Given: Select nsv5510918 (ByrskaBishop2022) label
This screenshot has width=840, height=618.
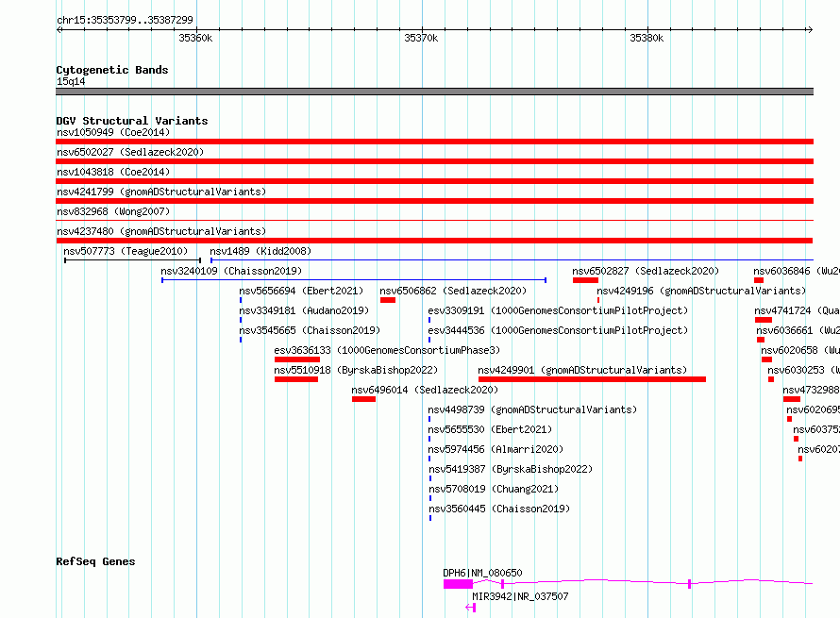Looking at the screenshot, I should pos(356,370).
